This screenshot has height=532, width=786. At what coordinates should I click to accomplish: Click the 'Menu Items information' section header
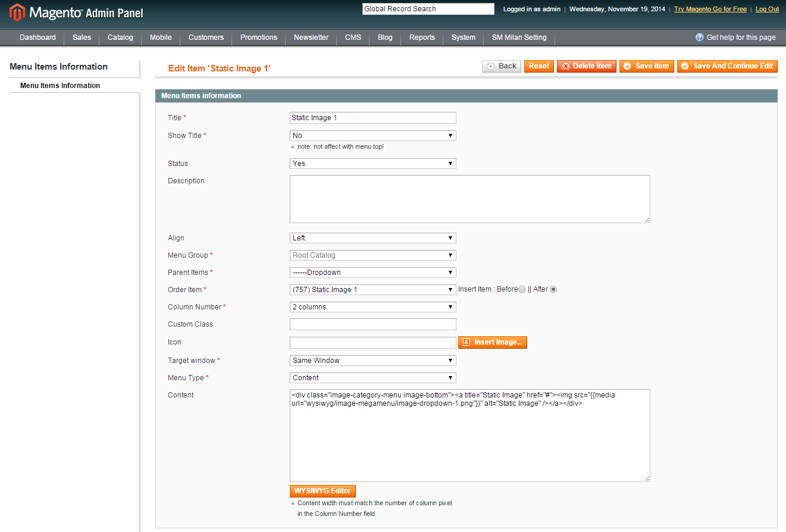(466, 95)
